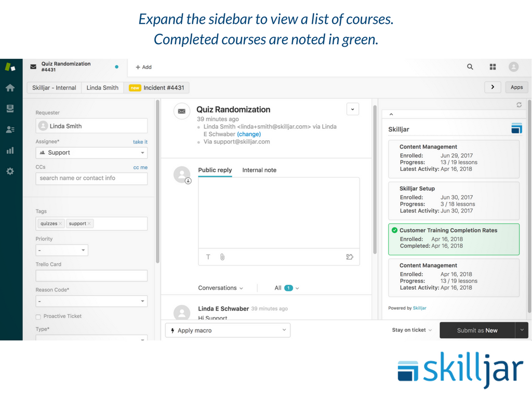Enable the Proactive Ticket checkbox

point(38,316)
